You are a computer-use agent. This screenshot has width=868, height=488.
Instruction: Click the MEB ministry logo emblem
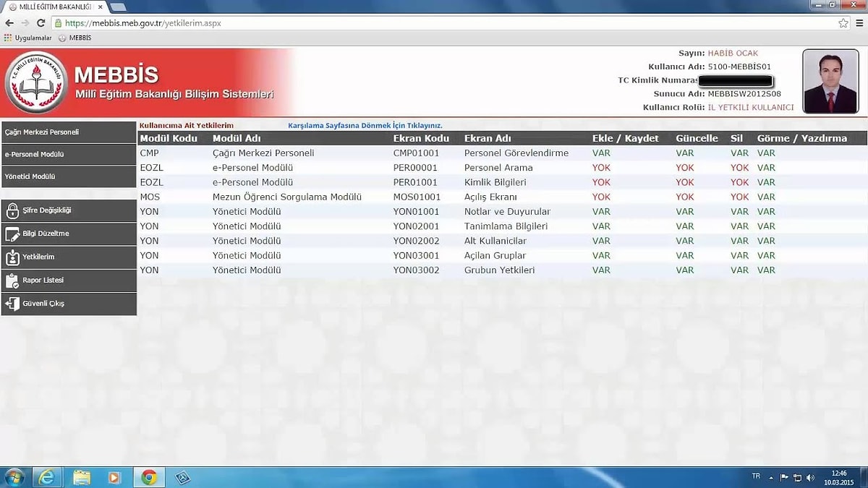coord(35,82)
